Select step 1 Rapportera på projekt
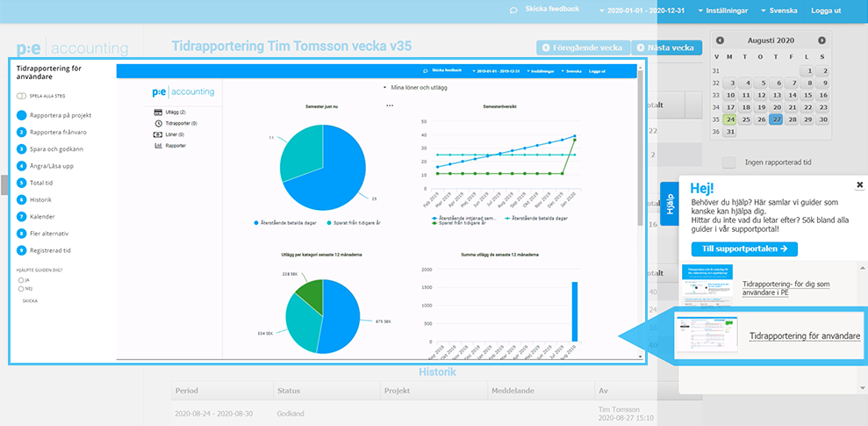The image size is (868, 426). coord(54,116)
